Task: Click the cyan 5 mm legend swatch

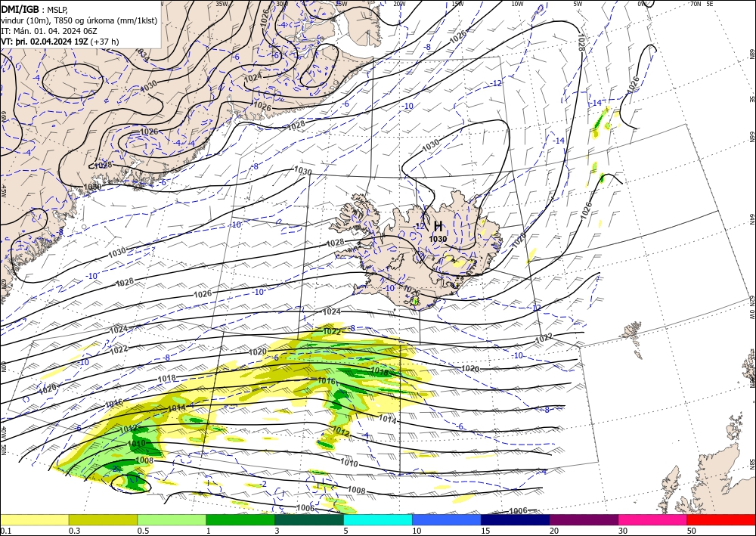Action: (x=378, y=520)
